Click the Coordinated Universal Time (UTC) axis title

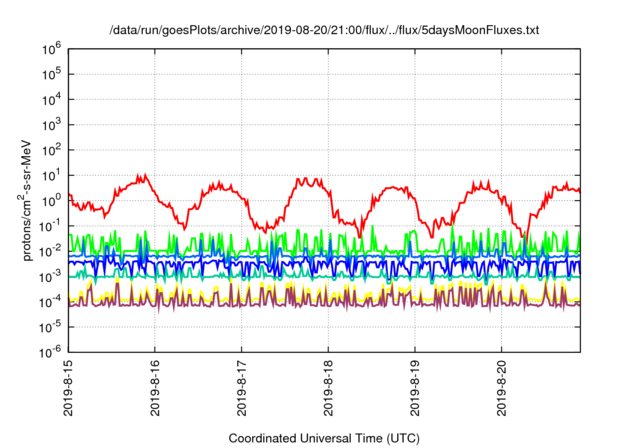tap(324, 439)
